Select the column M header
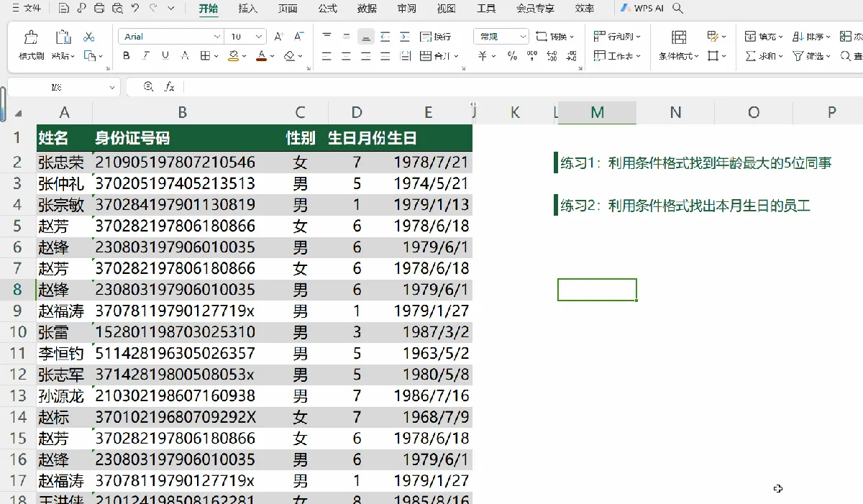This screenshot has height=504, width=863. click(597, 112)
